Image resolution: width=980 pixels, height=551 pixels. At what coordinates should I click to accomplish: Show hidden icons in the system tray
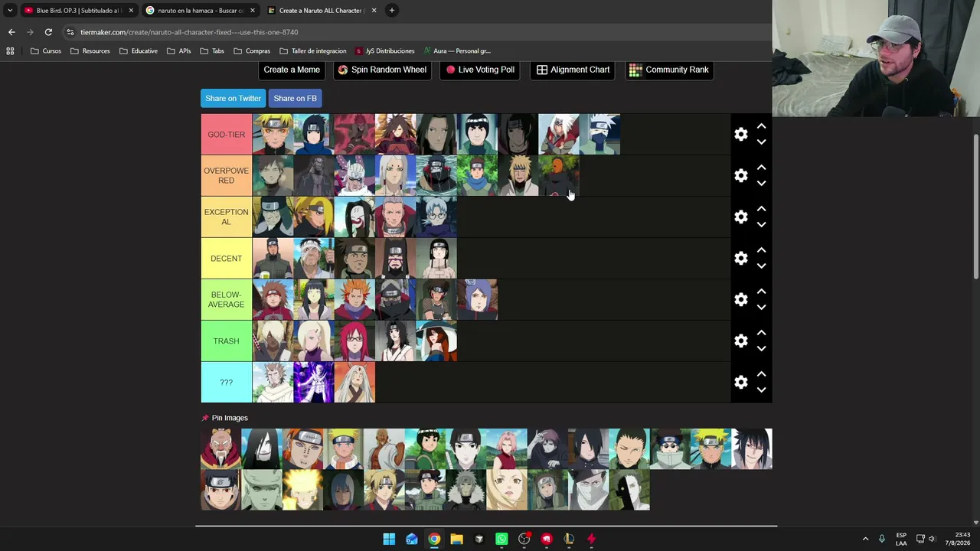865,539
